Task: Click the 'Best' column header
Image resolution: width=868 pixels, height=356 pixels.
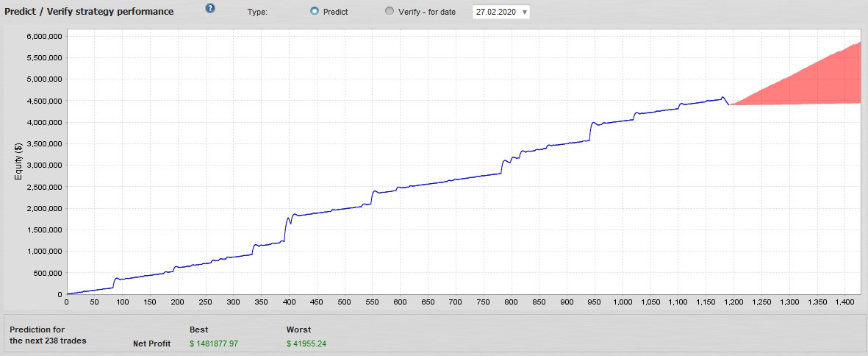Action: [198, 330]
